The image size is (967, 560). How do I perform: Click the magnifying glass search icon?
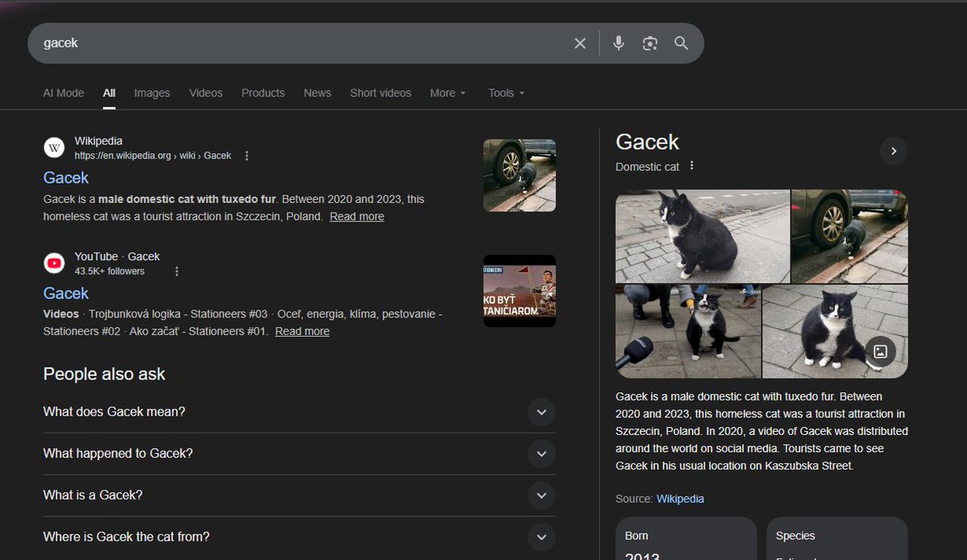[681, 44]
